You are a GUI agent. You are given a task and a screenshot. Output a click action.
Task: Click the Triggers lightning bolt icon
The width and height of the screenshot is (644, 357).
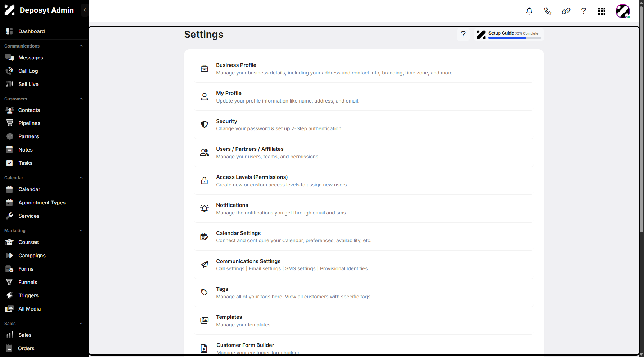tap(10, 295)
